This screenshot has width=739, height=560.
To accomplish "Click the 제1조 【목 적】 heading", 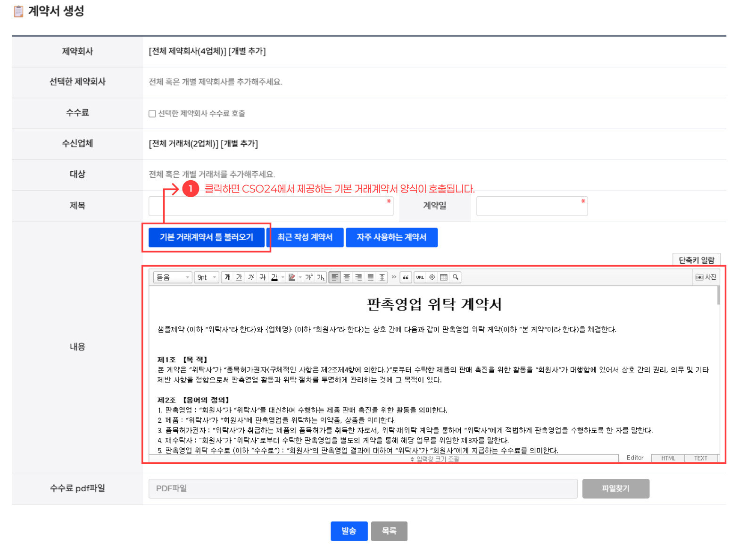I will click(183, 359).
